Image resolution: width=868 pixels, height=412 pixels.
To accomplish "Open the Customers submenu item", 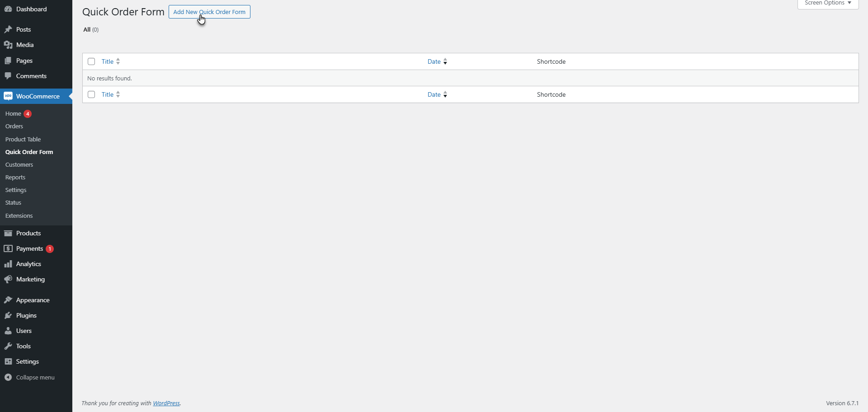I will (x=19, y=164).
